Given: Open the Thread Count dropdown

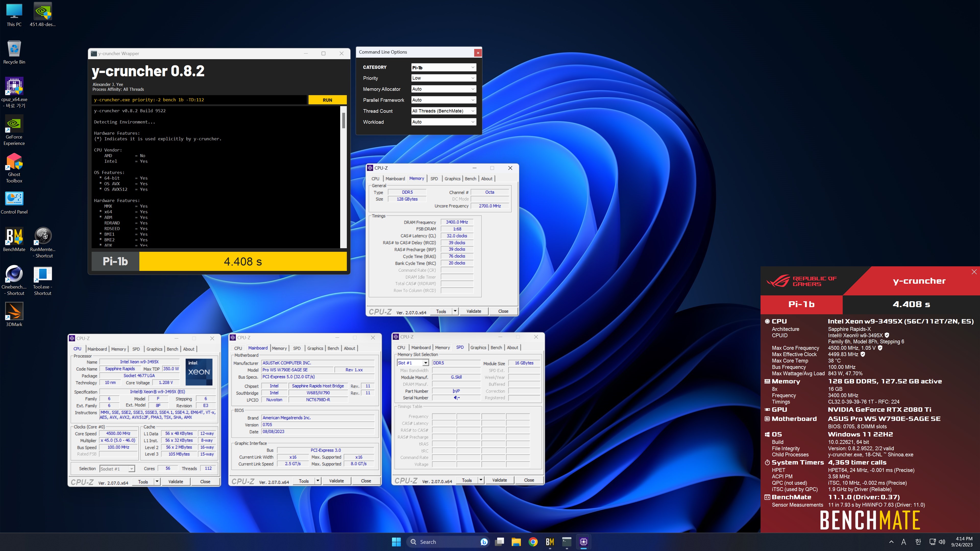Looking at the screenshot, I should [444, 111].
